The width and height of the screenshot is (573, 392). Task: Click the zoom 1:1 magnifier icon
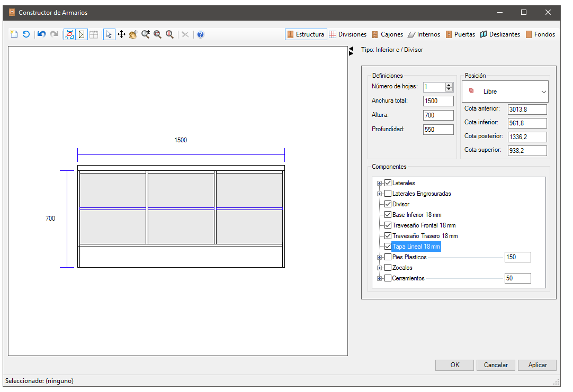169,34
